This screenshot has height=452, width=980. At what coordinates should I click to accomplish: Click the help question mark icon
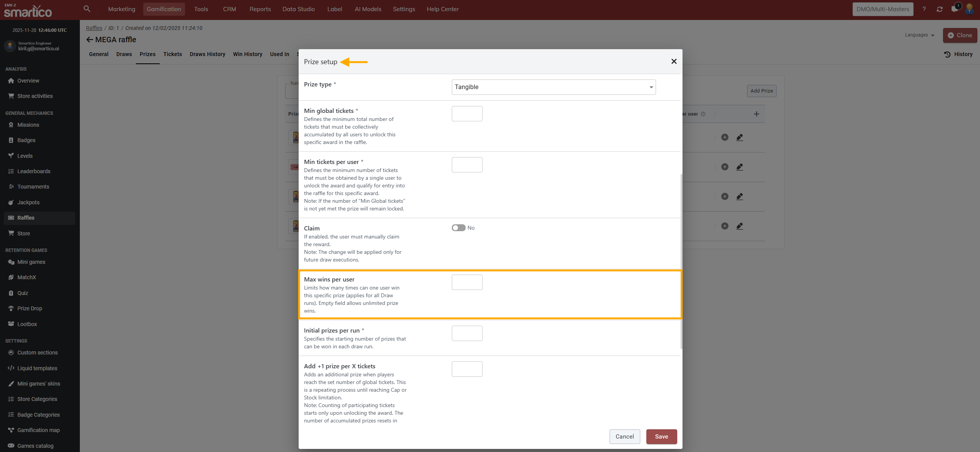pyautogui.click(x=924, y=9)
